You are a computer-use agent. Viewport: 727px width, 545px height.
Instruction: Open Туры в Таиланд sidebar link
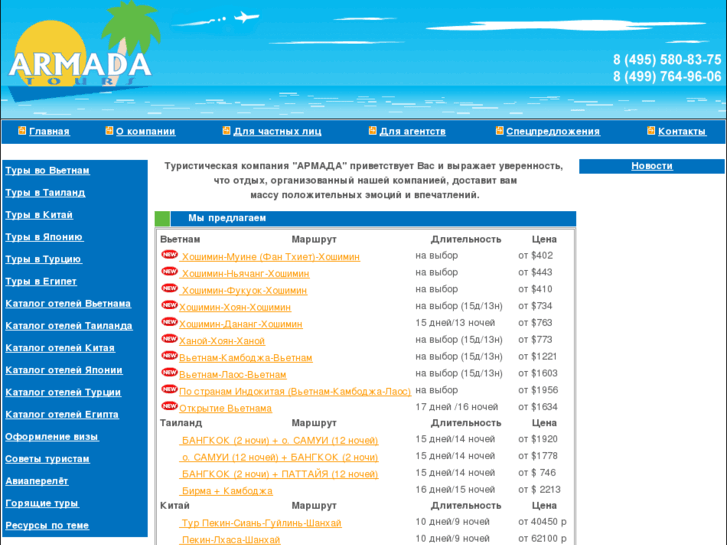click(x=45, y=193)
